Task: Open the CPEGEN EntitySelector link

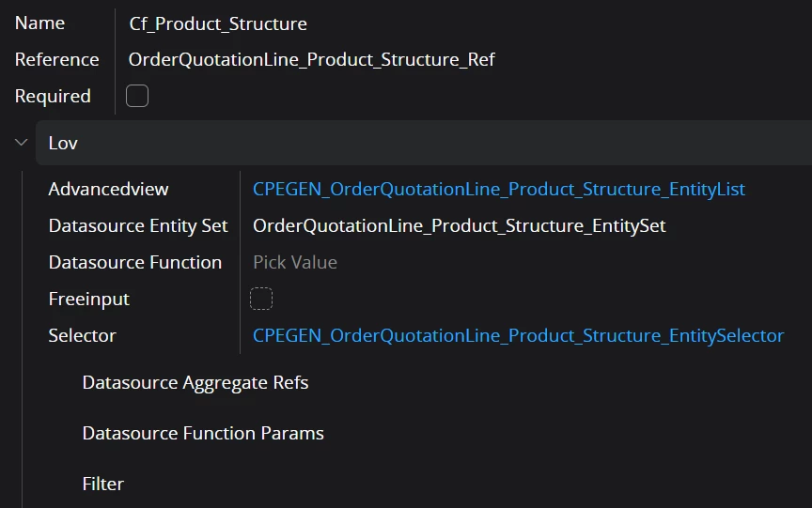Action: click(x=518, y=335)
